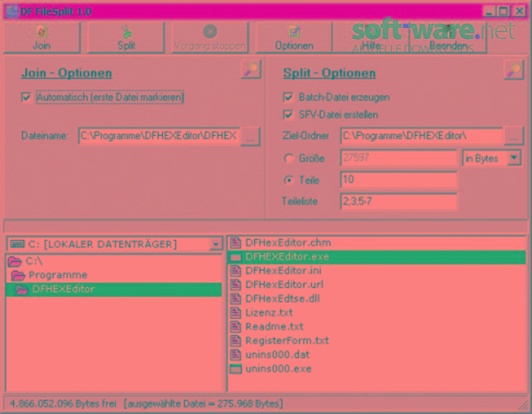Toggle SFV-Datei erstellen checkbox

click(288, 115)
